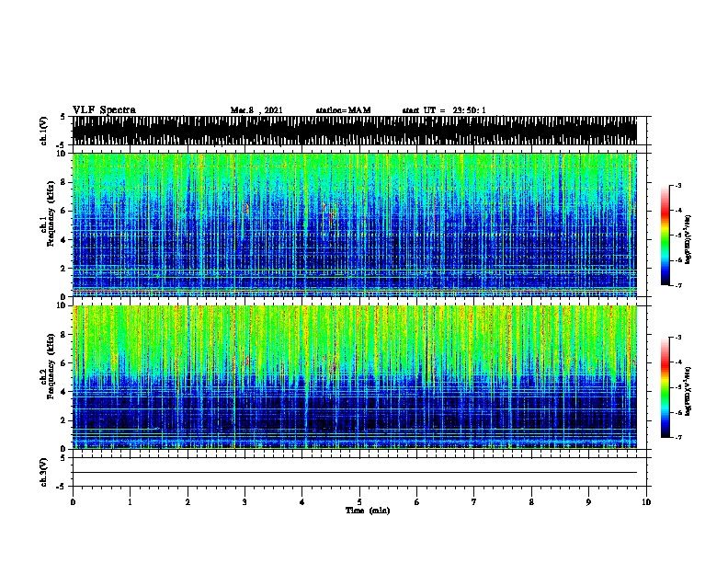Click time axis tick label "7"
The height and width of the screenshot is (563, 728).
click(x=474, y=502)
